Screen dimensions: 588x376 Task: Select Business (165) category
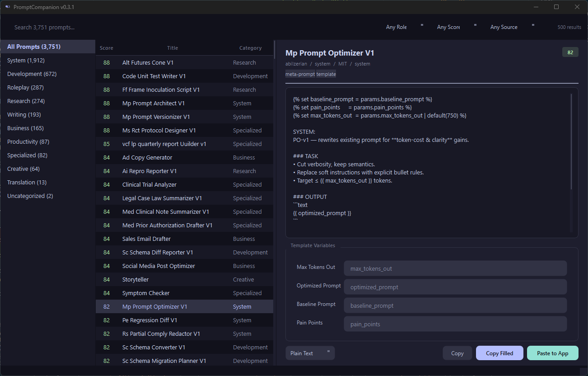(x=47, y=128)
